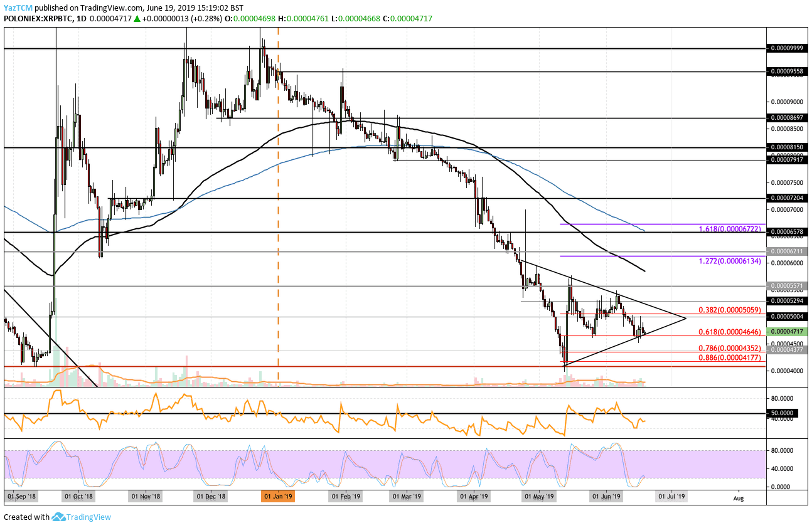Select the gray 0.00005571 level label
812x528 pixels.
788,286
